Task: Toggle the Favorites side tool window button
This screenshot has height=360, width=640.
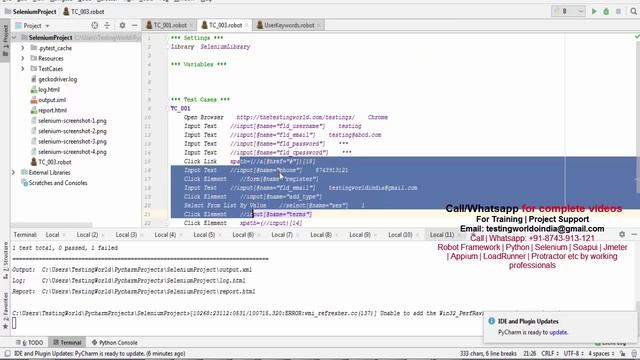Action: tap(5, 310)
